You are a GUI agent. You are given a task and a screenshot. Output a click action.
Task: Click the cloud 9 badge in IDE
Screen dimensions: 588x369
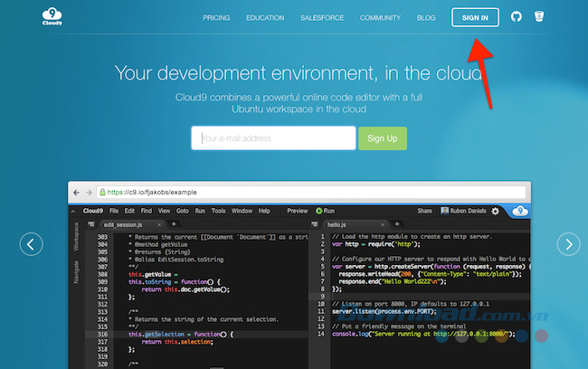518,211
